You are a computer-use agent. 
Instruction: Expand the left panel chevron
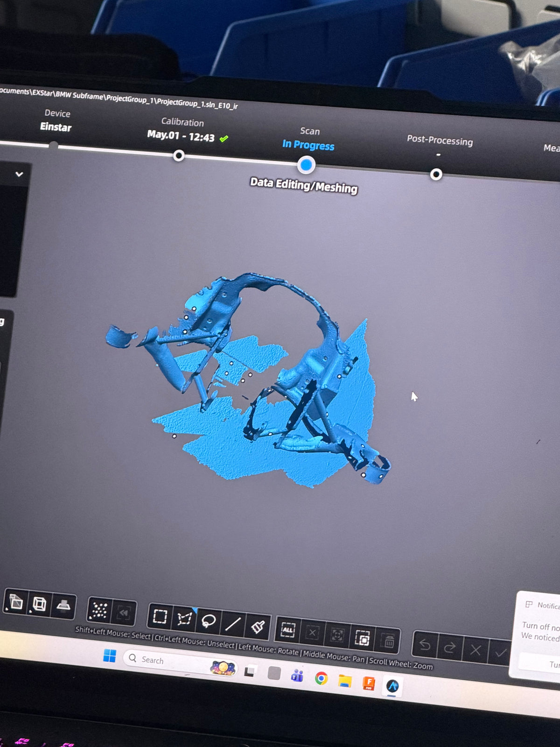19,174
